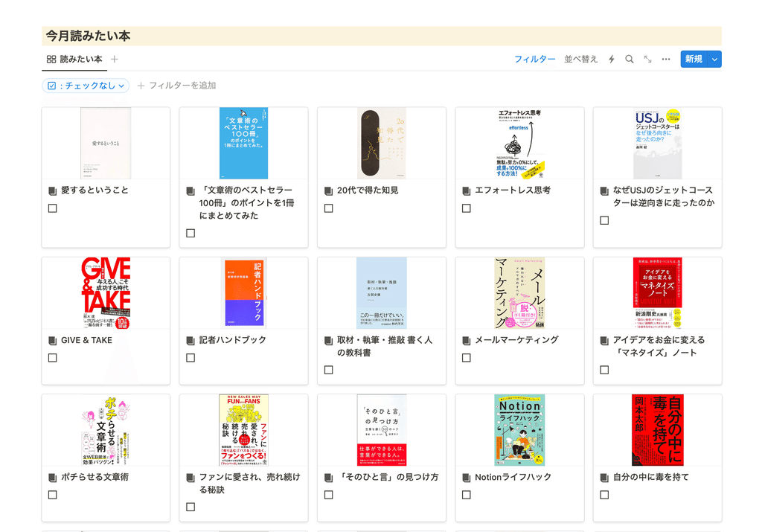762x532 pixels.
Task: Click the page icon beside 取材・執筆・推敲
Action: (328, 341)
